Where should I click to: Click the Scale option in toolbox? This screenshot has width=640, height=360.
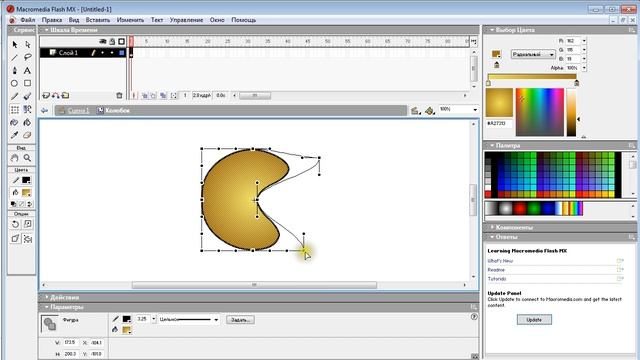tap(28, 224)
